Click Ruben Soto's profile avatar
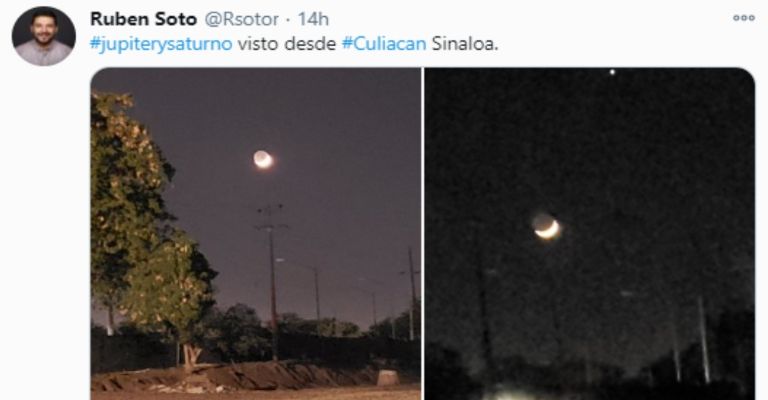768x400 pixels. 44,36
